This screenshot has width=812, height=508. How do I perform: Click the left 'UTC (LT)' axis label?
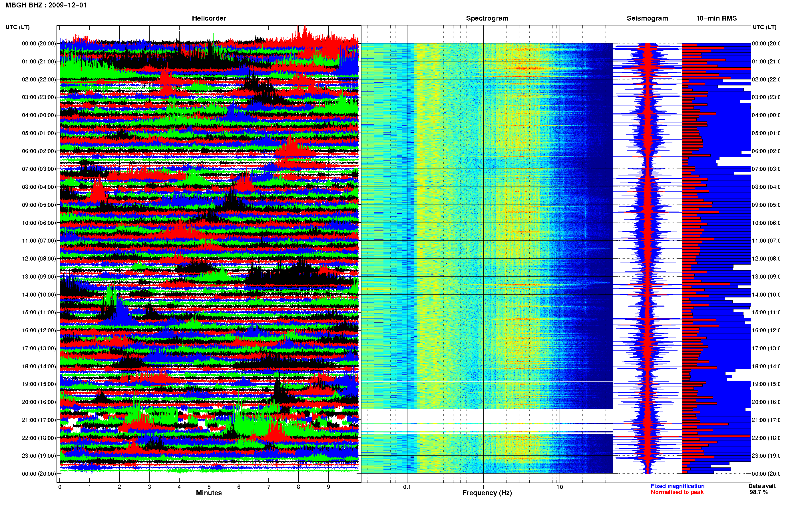tap(17, 27)
